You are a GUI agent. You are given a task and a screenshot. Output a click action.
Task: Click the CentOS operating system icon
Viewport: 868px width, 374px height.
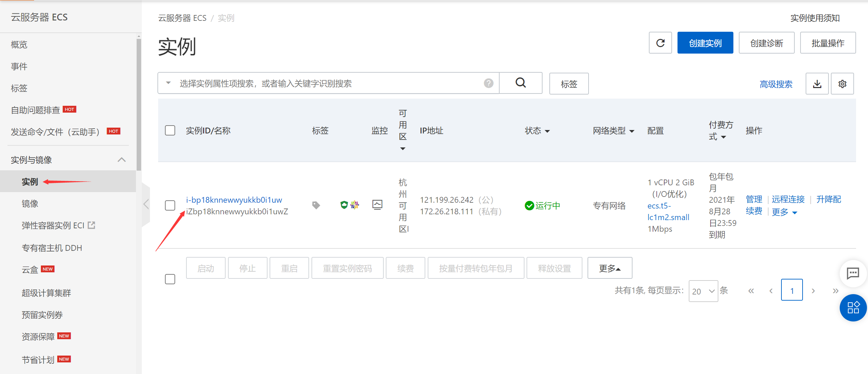click(x=355, y=205)
